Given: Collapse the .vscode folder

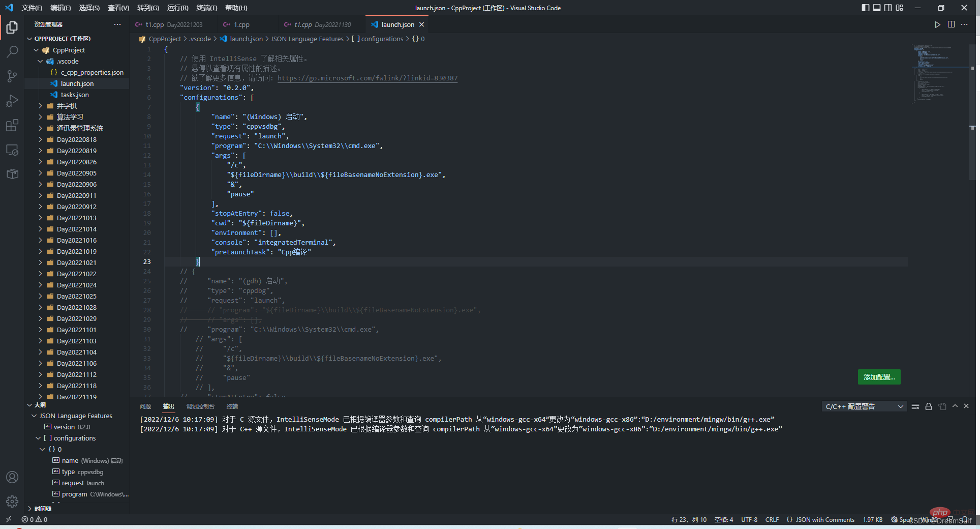Looking at the screenshot, I should point(40,61).
